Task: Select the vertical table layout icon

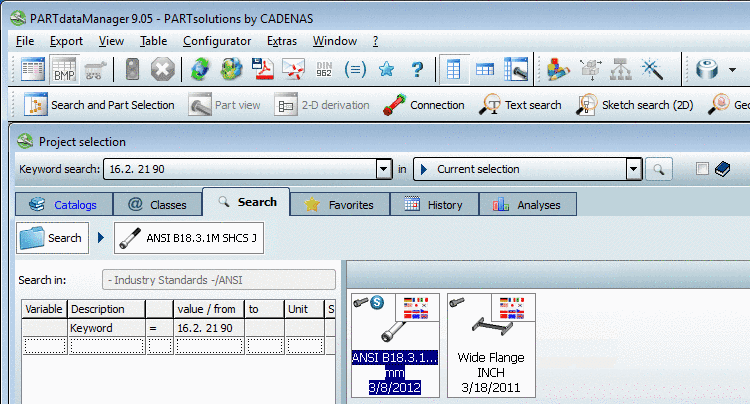Action: 453,70
